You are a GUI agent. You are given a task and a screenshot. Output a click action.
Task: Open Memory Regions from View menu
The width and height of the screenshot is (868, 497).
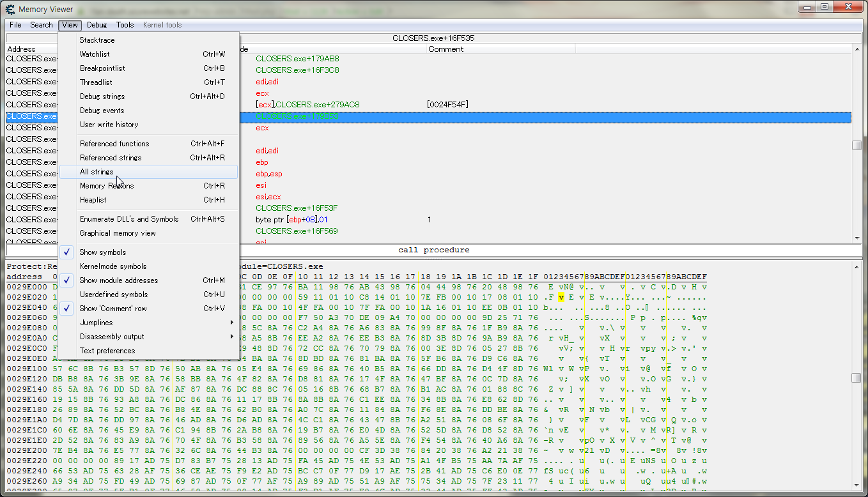pos(106,186)
